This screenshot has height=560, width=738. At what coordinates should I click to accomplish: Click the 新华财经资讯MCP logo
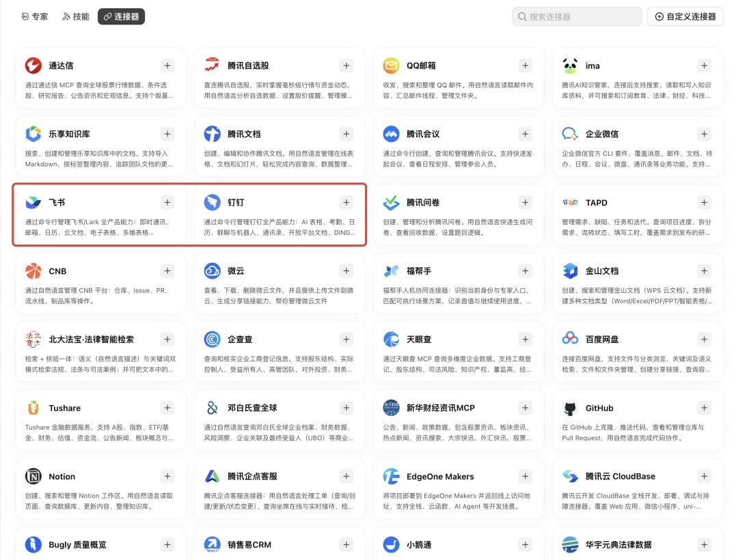(x=391, y=408)
